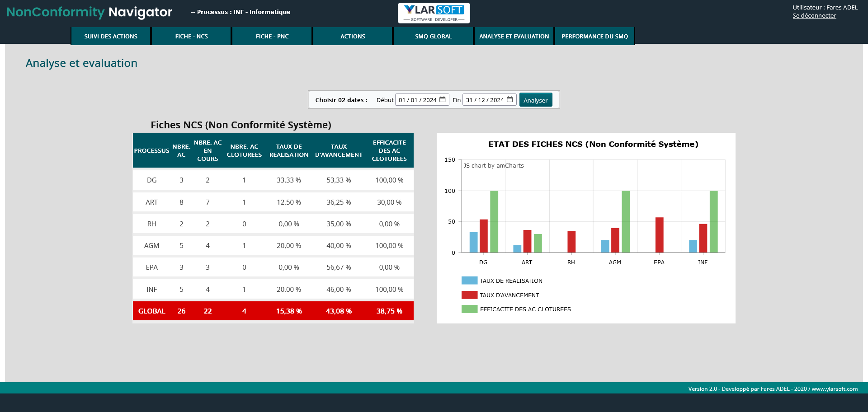Click the 35,00 % value in RH row
This screenshot has width=868, height=412.
pyautogui.click(x=339, y=224)
